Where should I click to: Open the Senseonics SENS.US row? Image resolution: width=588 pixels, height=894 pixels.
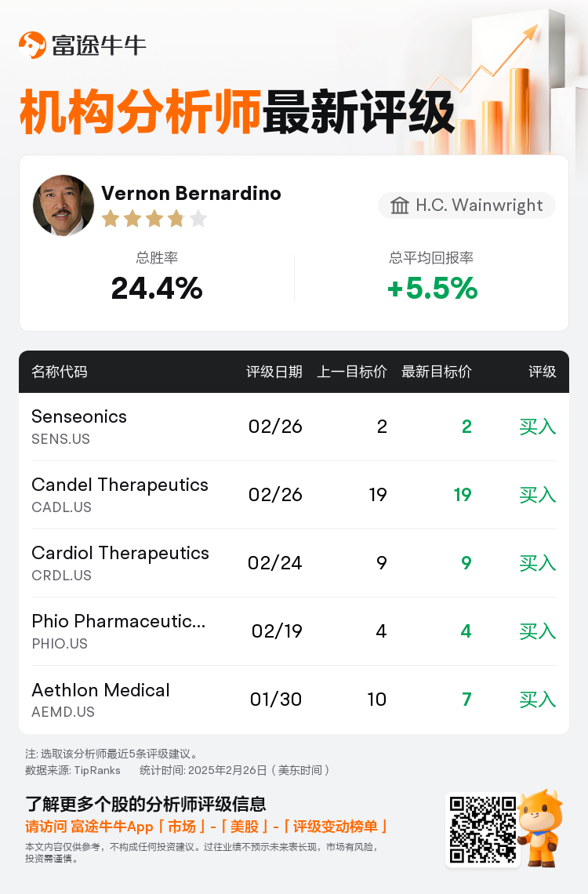pyautogui.click(x=294, y=427)
